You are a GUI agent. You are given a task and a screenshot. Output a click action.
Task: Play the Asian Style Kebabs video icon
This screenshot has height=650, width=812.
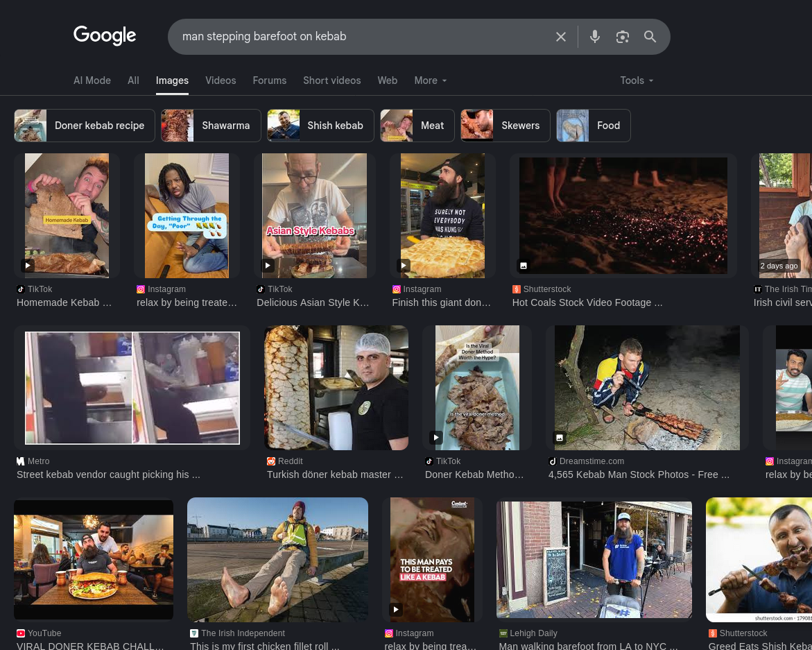pyautogui.click(x=267, y=266)
